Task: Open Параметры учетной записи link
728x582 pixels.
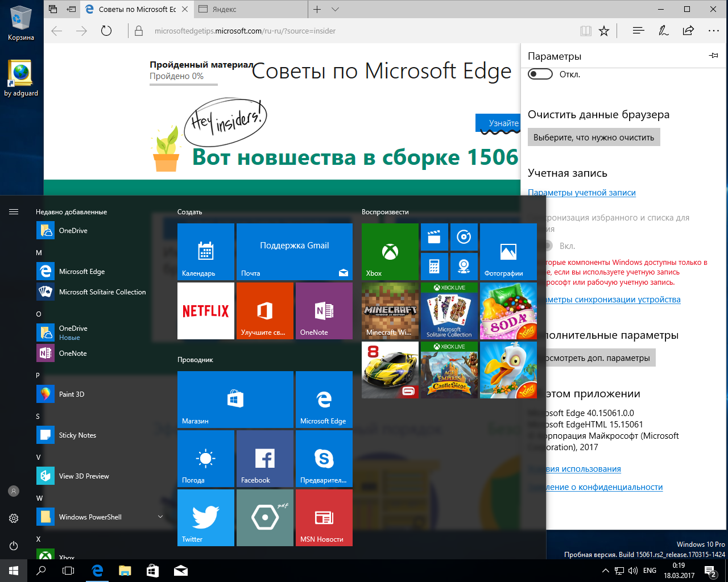Action: coord(582,193)
